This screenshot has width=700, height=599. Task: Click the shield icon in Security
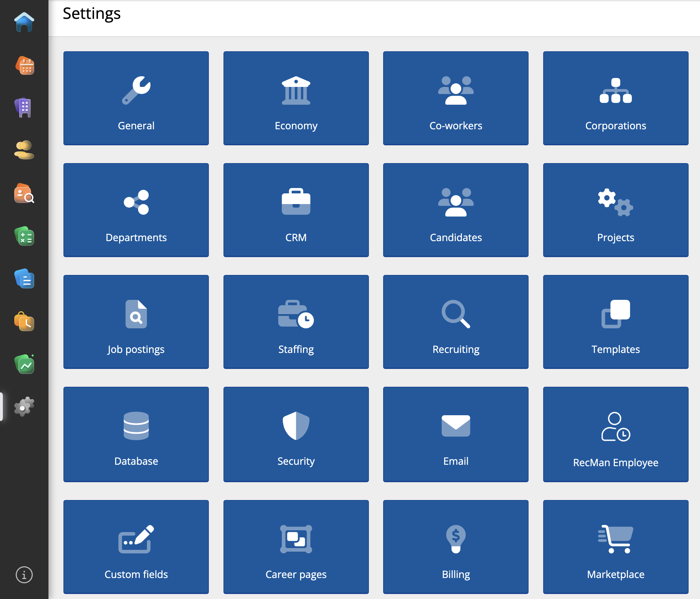coord(296,426)
